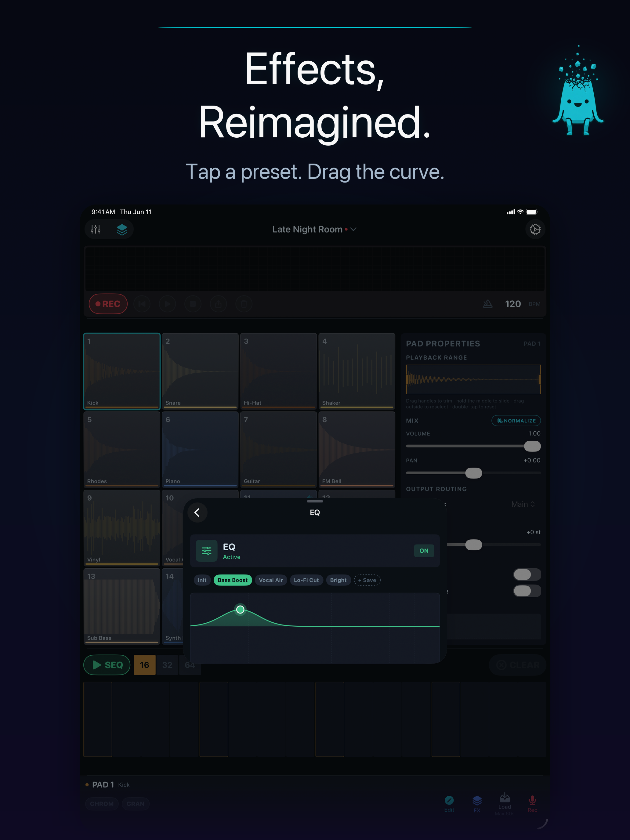The image size is (630, 840).
Task: Tap the Piano pad 6
Action: coord(200,450)
